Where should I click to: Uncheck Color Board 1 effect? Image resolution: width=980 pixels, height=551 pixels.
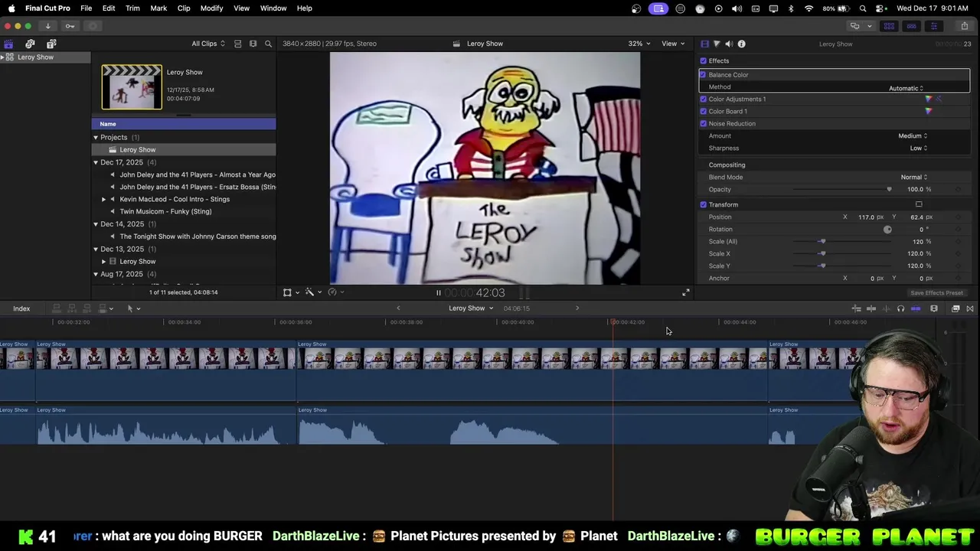(x=703, y=111)
